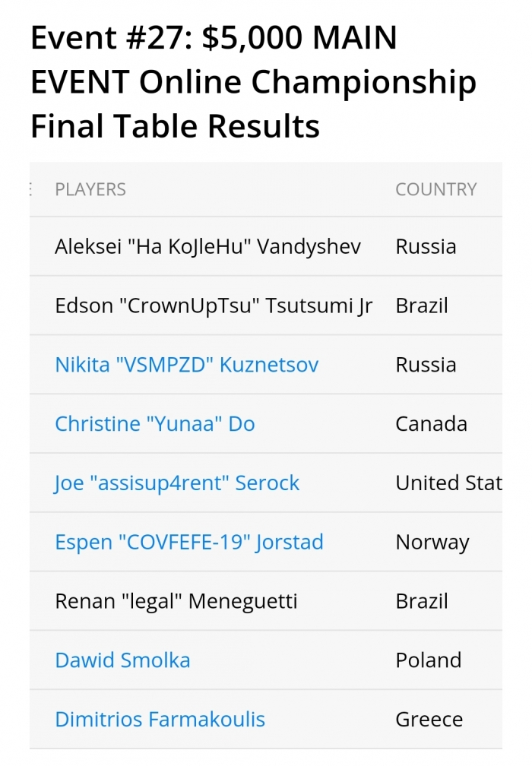Open Espen "COVFEFE-19" Jorstad player link
This screenshot has height=766, width=532.
[x=189, y=543]
